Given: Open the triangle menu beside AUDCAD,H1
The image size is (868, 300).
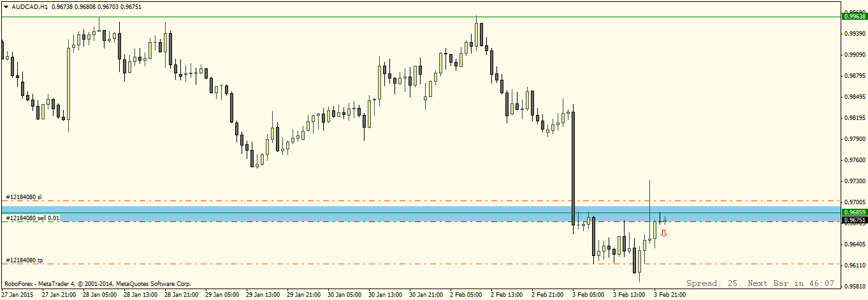Looking at the screenshot, I should click(6, 6).
